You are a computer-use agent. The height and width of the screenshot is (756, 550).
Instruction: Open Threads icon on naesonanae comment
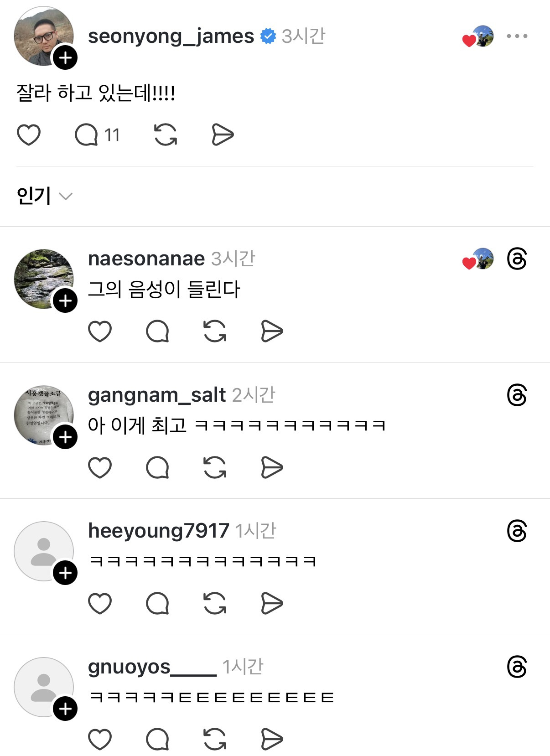click(517, 259)
